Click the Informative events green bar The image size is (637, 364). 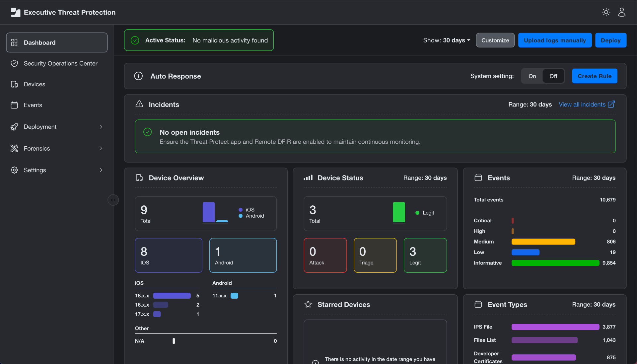pyautogui.click(x=555, y=263)
